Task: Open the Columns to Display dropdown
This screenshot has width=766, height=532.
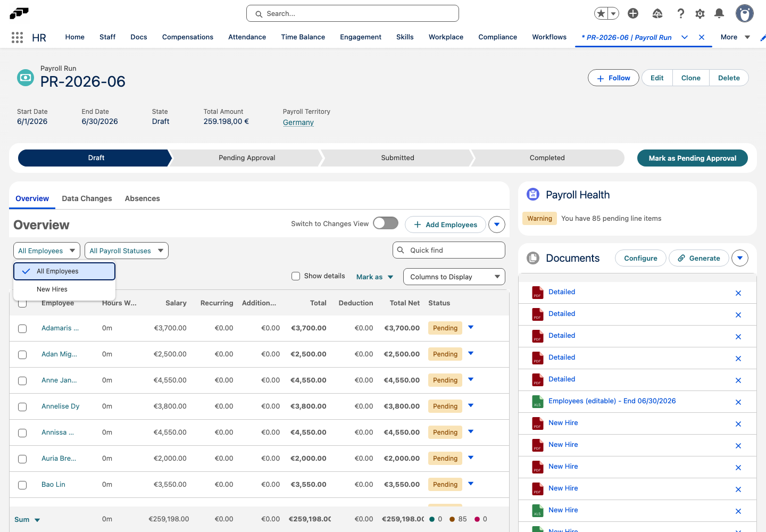Action: 454,277
